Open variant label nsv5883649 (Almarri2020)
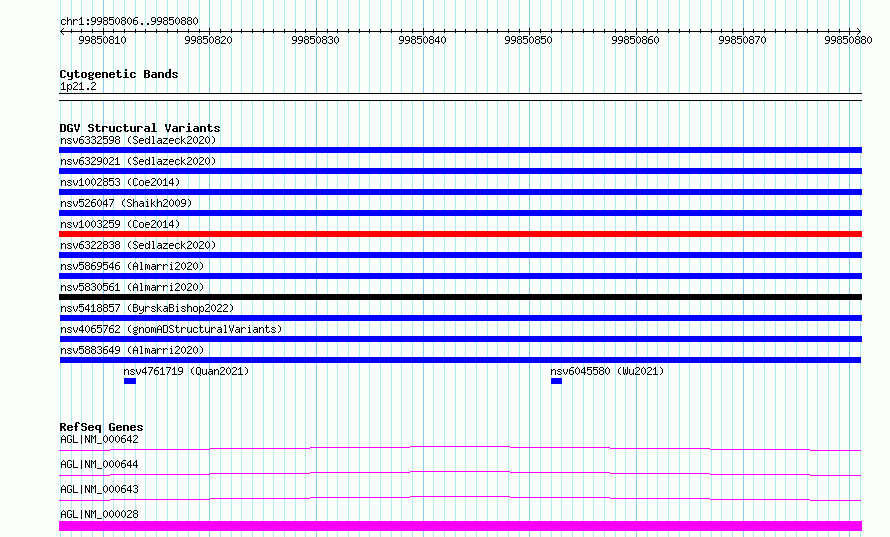This screenshot has width=890, height=537. tap(132, 350)
